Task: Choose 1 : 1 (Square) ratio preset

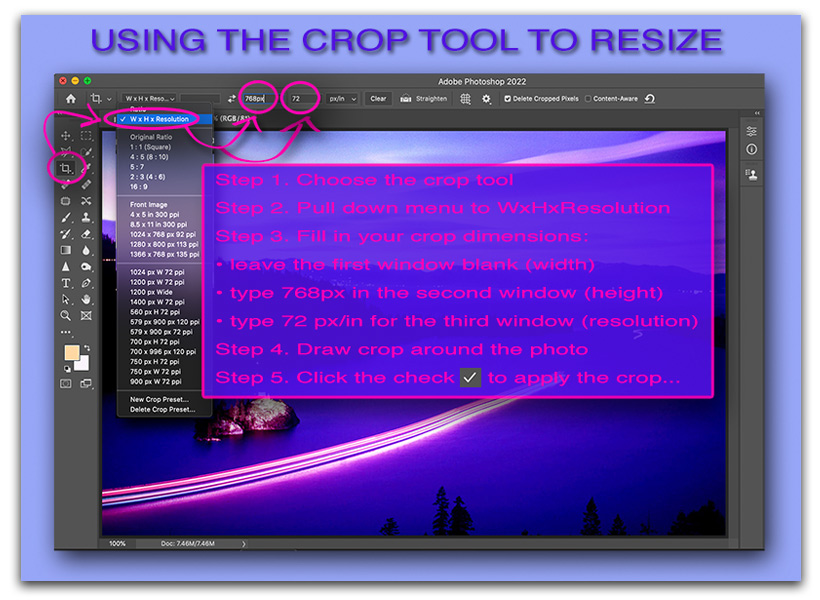Action: 151,147
